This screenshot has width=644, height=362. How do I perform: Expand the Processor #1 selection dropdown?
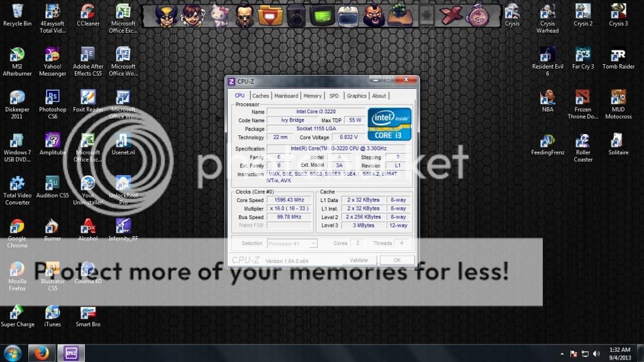pos(313,244)
